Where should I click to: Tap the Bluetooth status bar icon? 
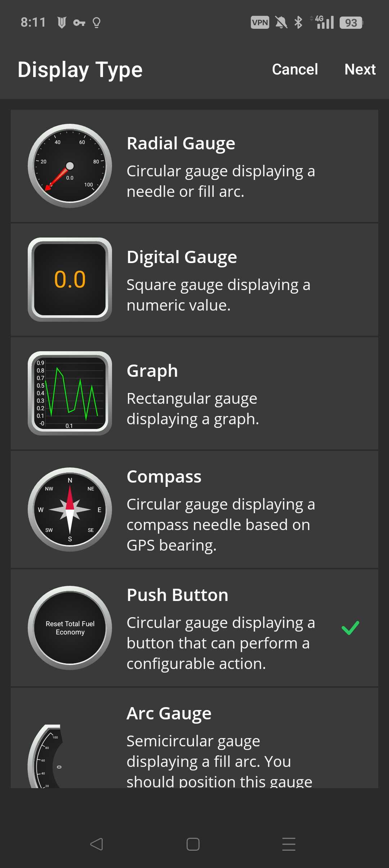coord(298,22)
